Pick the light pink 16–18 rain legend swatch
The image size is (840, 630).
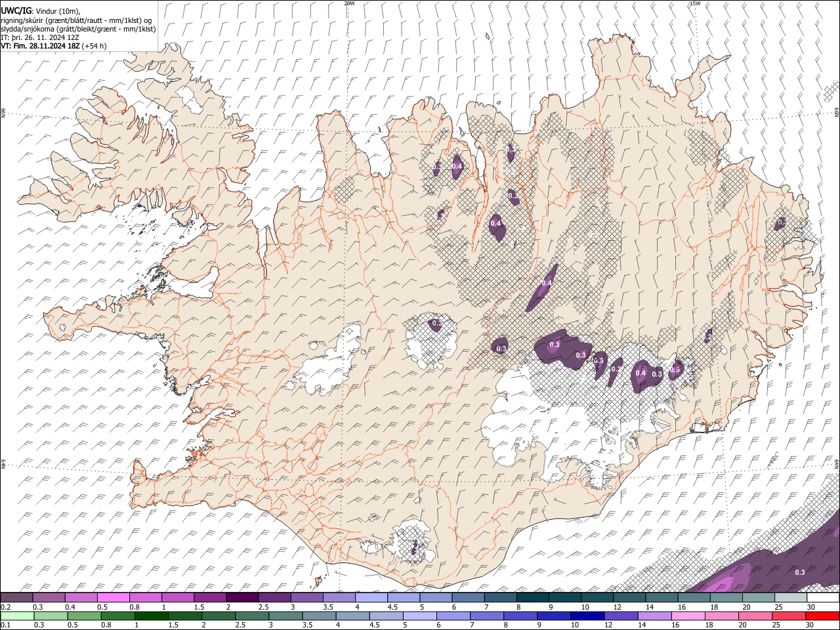pos(688,616)
